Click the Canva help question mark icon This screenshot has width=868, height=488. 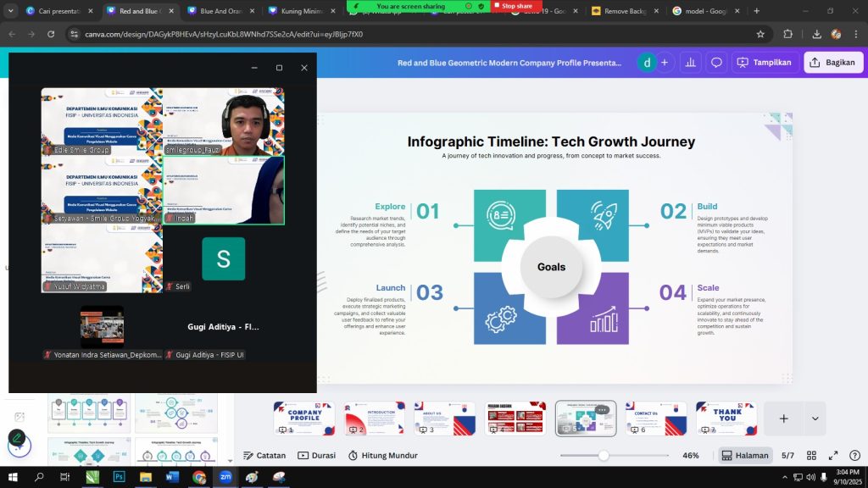tap(853, 455)
